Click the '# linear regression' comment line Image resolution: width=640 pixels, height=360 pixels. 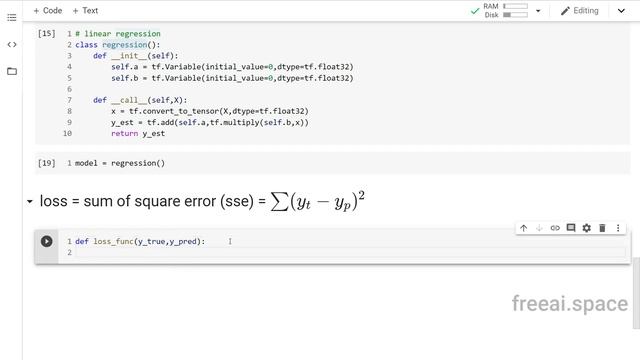click(x=118, y=33)
